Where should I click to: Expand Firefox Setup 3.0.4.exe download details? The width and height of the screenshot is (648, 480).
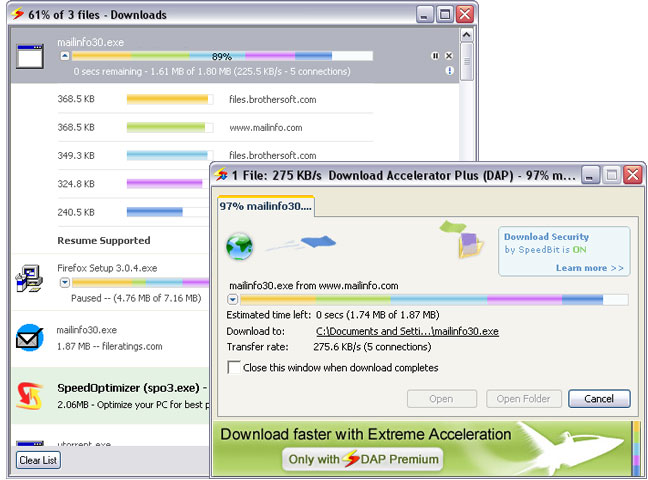click(x=65, y=283)
